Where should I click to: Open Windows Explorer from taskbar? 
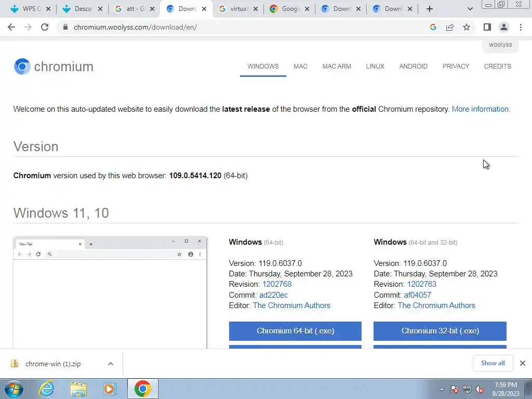click(78, 389)
